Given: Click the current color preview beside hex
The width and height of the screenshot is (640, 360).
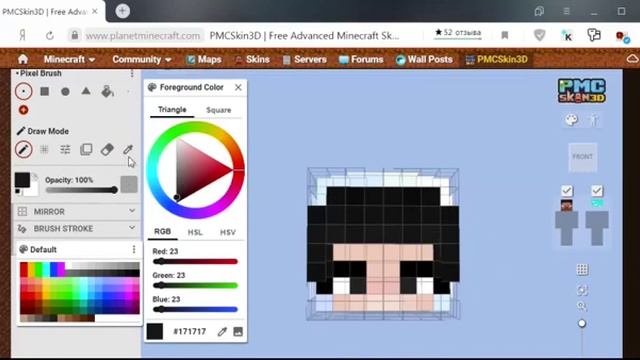Looking at the screenshot, I should click(155, 331).
